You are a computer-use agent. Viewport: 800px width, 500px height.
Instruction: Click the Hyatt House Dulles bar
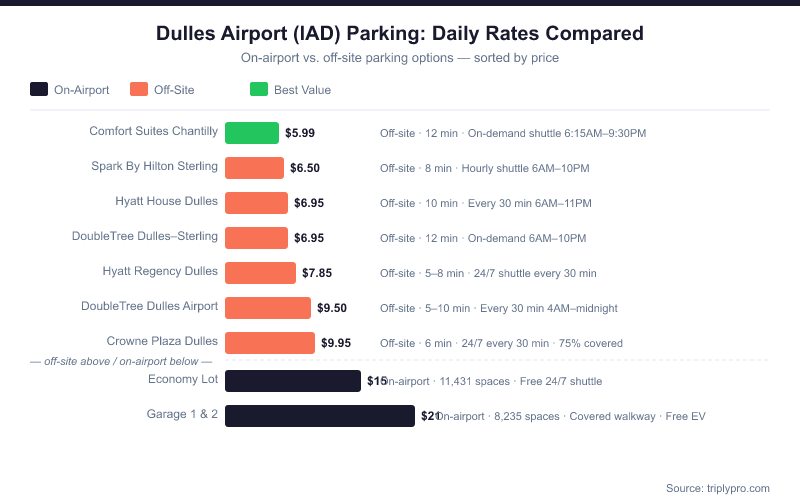pyautogui.click(x=256, y=203)
